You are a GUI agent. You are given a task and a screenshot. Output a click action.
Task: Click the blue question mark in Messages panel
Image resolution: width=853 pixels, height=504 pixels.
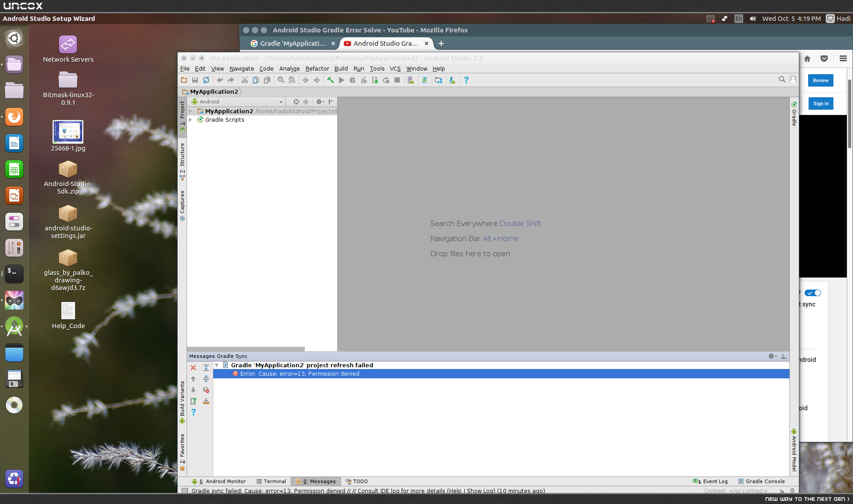click(x=193, y=412)
